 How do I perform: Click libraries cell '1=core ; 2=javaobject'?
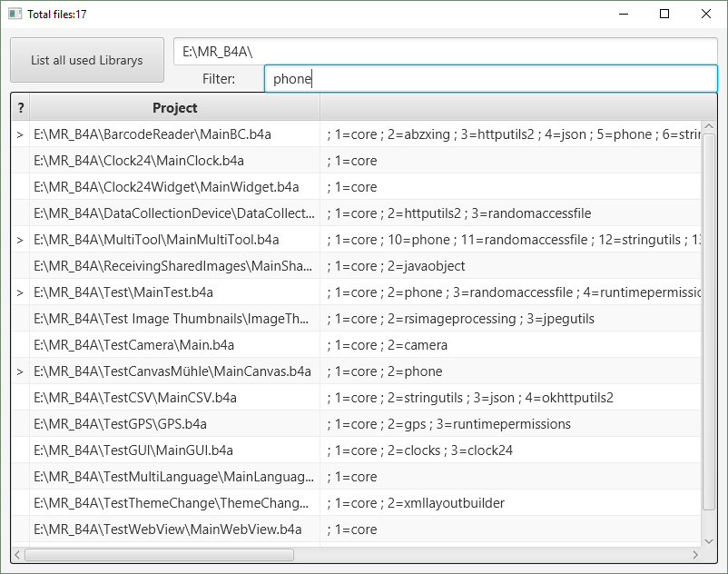coord(511,266)
